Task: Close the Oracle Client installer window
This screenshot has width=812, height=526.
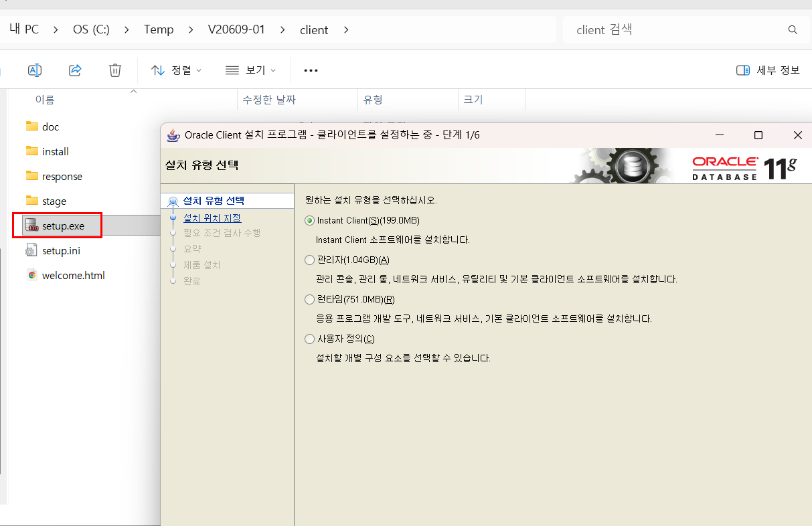Action: [x=797, y=135]
